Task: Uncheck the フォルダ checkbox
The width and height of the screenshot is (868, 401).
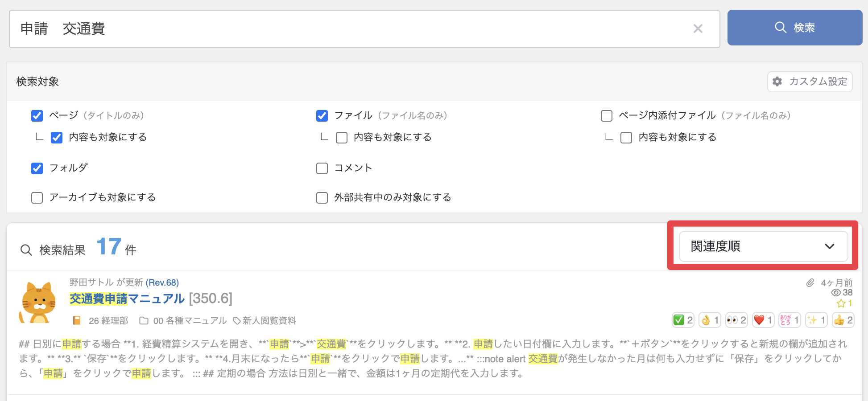Action: click(37, 168)
